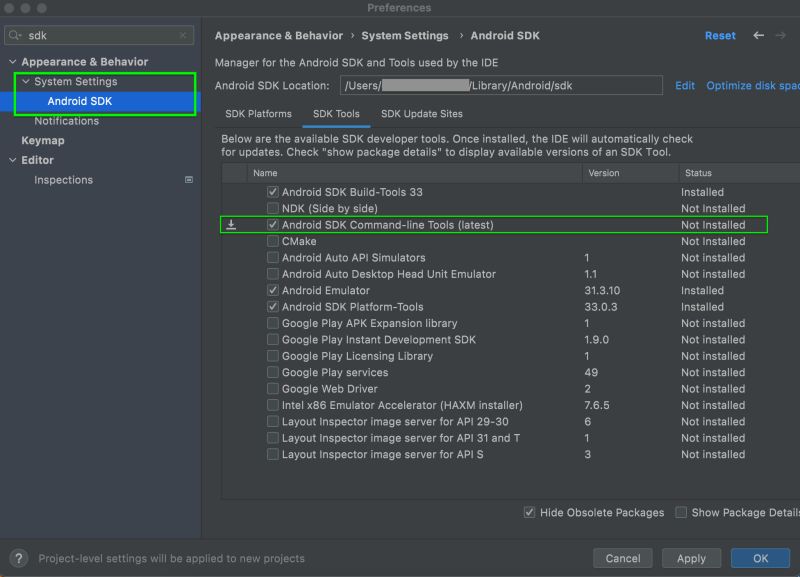Expand the Editor section

tap(12, 159)
